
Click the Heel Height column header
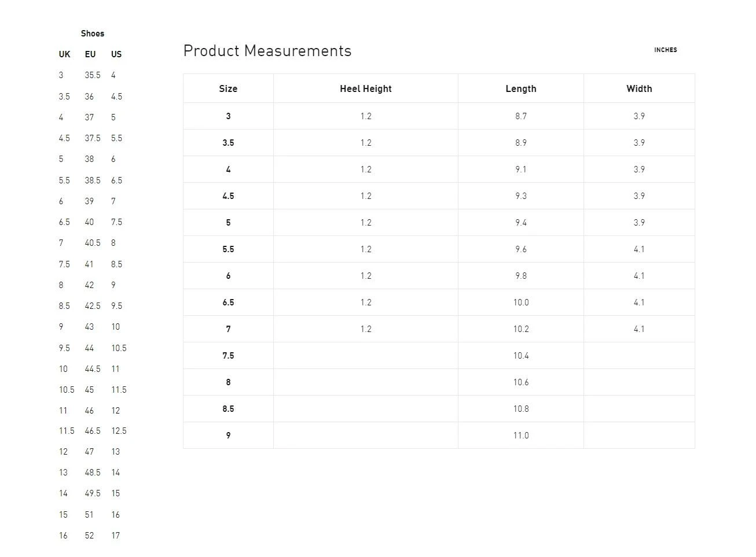[x=365, y=88]
